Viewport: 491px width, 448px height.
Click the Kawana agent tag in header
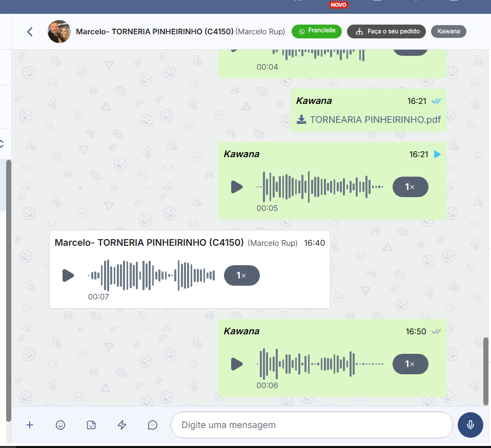(448, 31)
